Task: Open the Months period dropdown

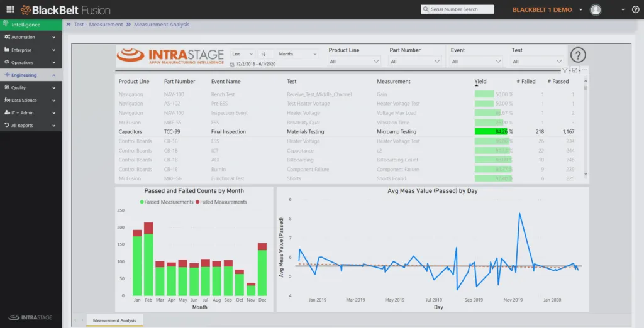Action: [x=297, y=54]
